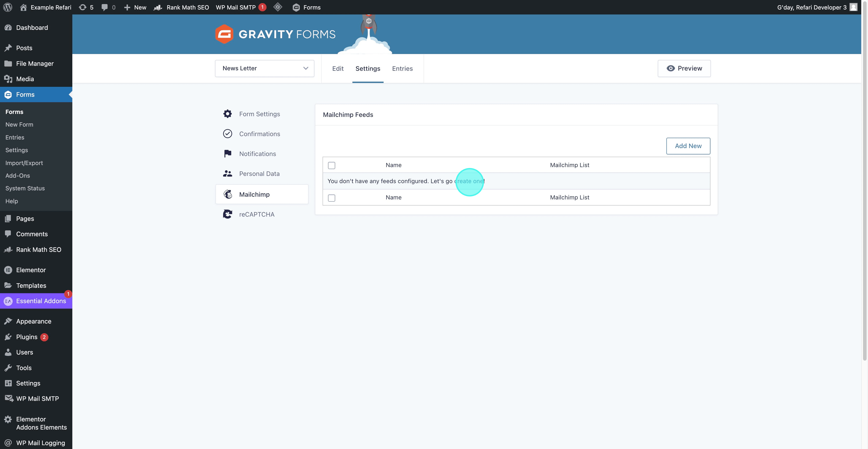Switch to the Entries tab
The width and height of the screenshot is (868, 449).
(402, 69)
